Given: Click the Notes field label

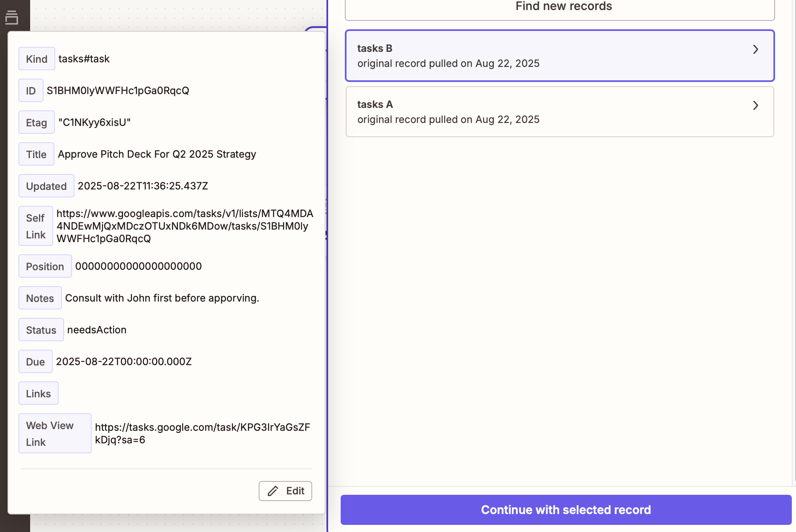Looking at the screenshot, I should pyautogui.click(x=40, y=298).
